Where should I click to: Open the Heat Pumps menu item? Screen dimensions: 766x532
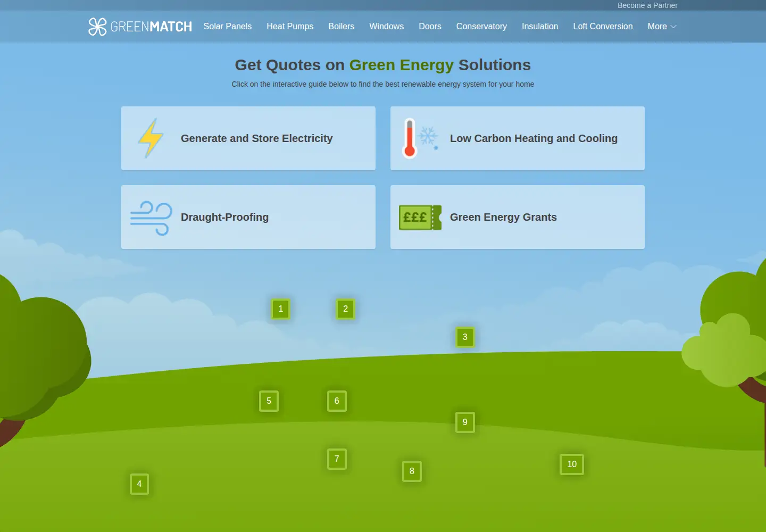(290, 27)
